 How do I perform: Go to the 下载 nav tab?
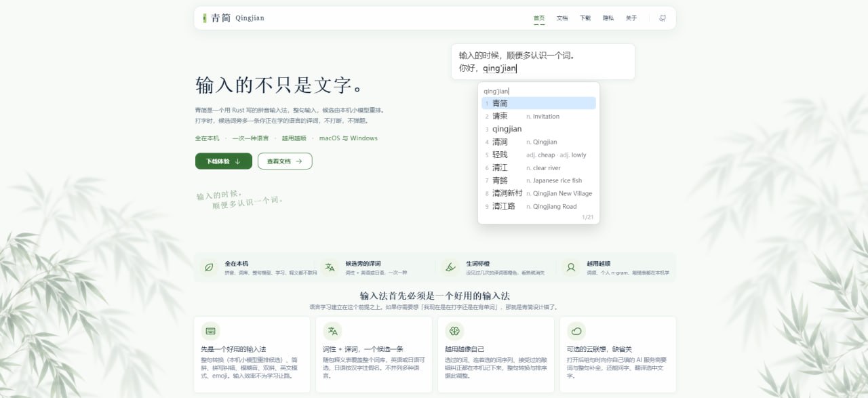point(585,18)
